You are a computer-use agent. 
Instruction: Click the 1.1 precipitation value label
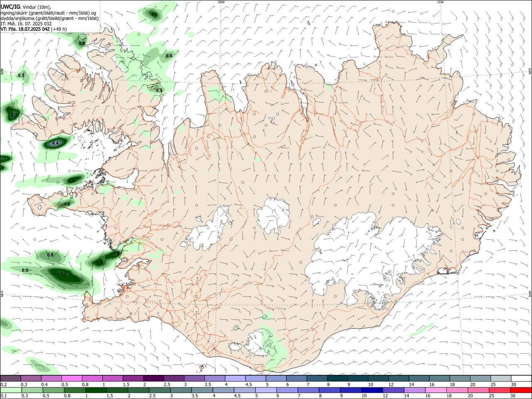coord(154,15)
